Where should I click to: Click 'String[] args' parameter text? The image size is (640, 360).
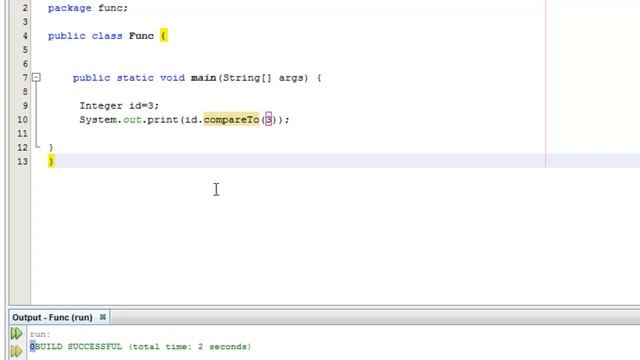click(265, 78)
